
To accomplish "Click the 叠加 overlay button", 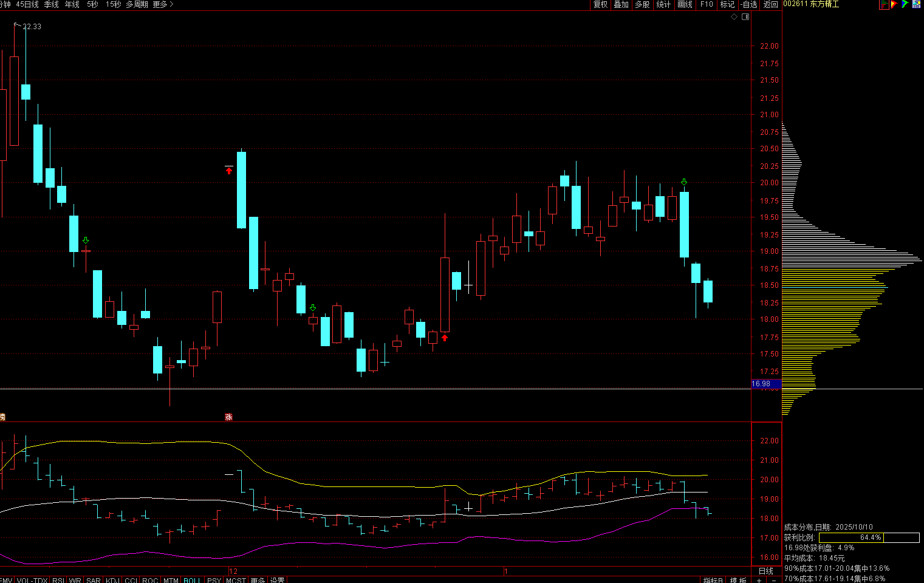I will pos(621,4).
